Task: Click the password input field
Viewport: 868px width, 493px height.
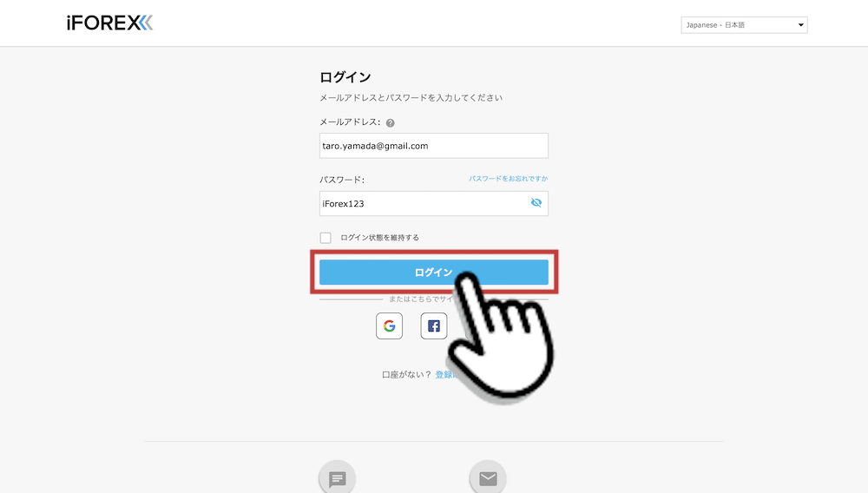Action: coord(433,204)
